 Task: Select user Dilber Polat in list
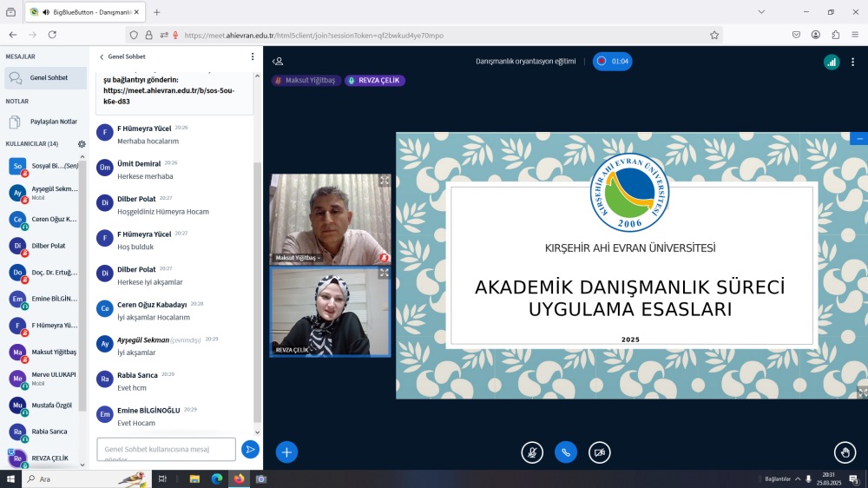pos(43,246)
